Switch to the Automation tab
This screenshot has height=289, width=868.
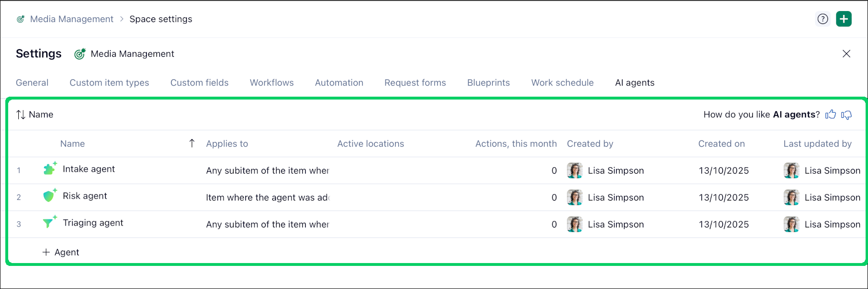pyautogui.click(x=339, y=83)
